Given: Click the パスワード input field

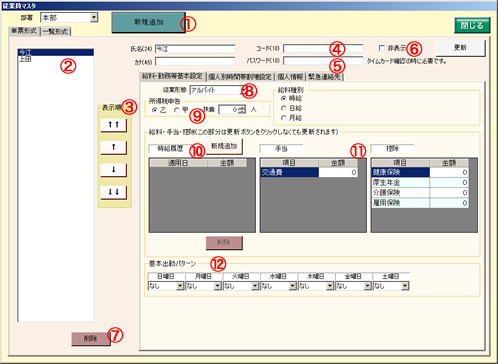Looking at the screenshot, I should tap(323, 61).
